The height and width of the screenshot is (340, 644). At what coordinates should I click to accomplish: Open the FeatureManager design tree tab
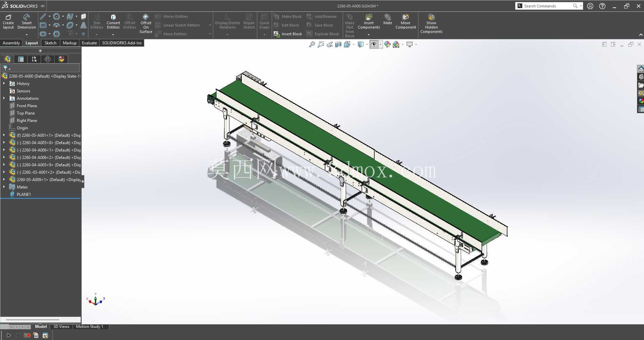coord(7,59)
